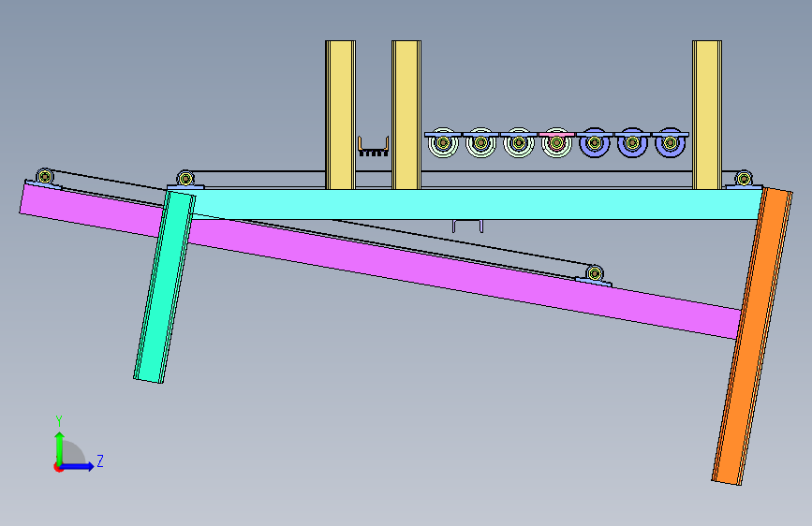Image resolution: width=812 pixels, height=526 pixels.
Task: Select the middle yellow vertical post
Action: tap(406, 115)
